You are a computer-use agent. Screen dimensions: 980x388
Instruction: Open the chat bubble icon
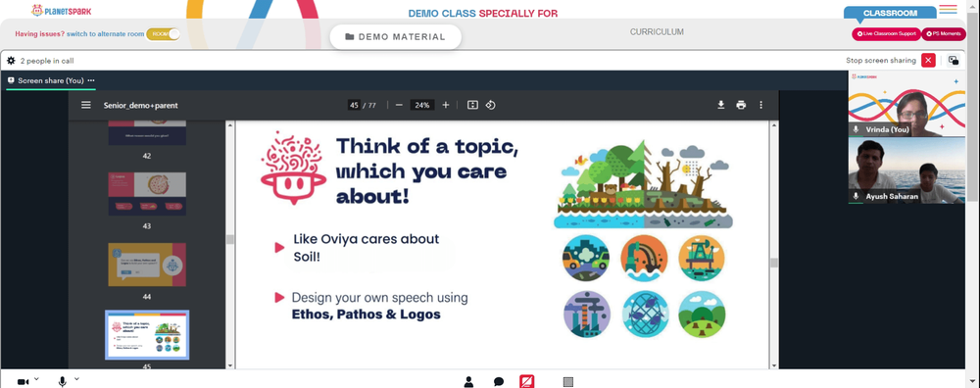(499, 382)
